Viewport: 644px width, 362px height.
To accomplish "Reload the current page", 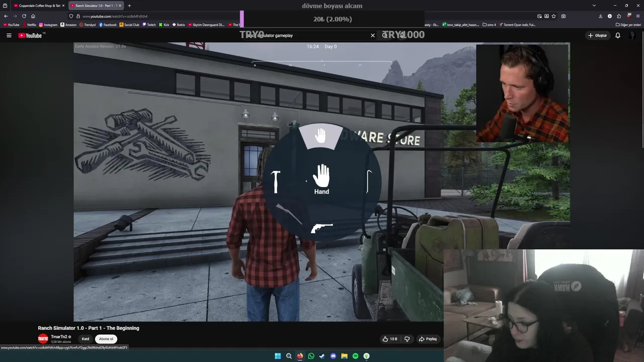I will click(x=24, y=16).
